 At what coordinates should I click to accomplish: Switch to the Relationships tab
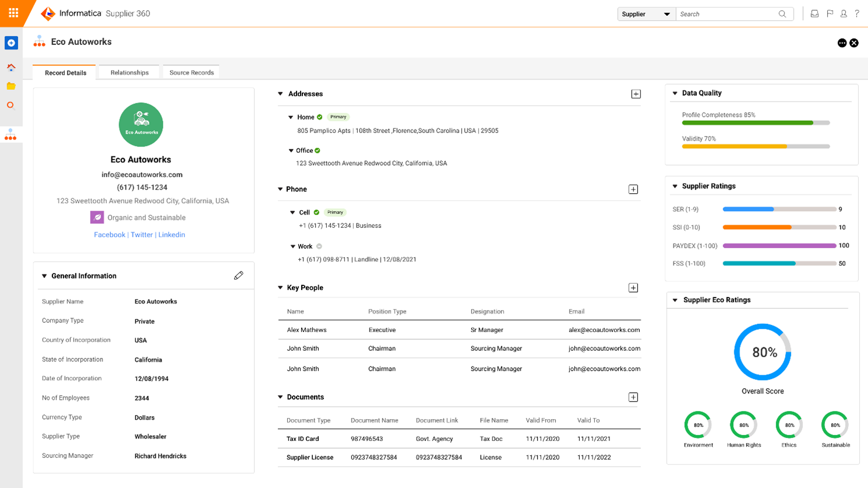click(x=130, y=72)
